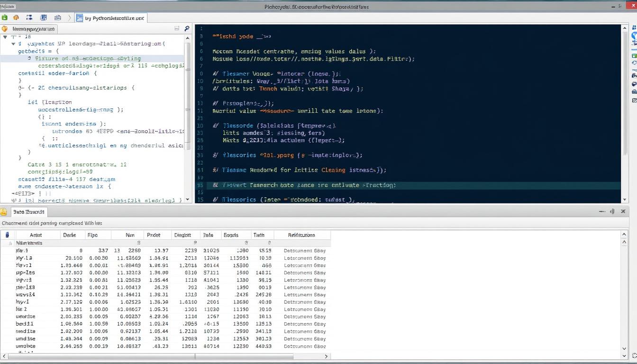This screenshot has height=364, width=637.
Task: Click the chevron separator before the file tab
Action: 69,18
